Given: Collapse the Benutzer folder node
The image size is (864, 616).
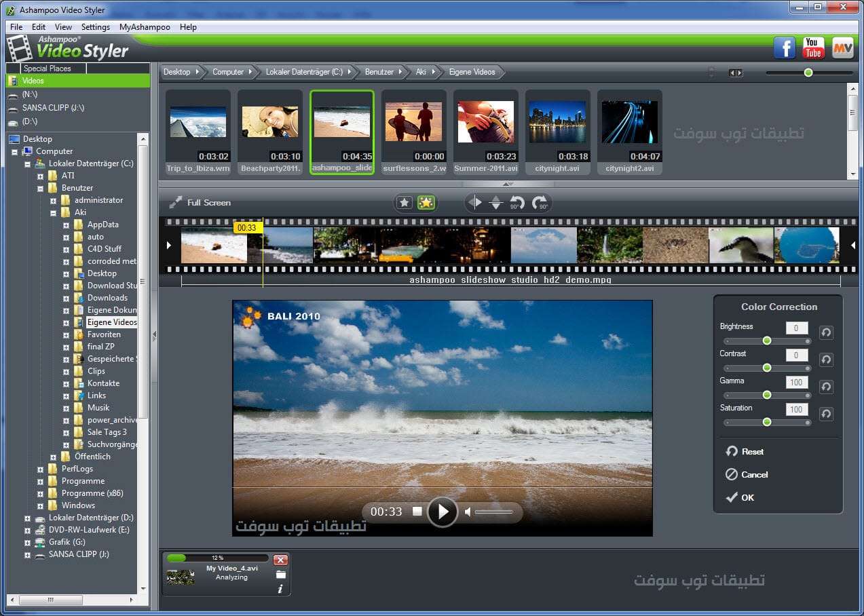Looking at the screenshot, I should click(41, 188).
